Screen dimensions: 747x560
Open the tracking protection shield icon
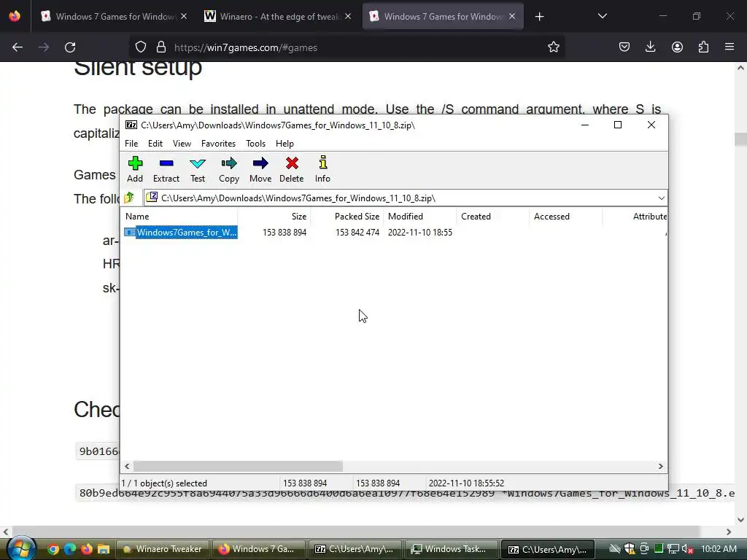[x=141, y=47]
